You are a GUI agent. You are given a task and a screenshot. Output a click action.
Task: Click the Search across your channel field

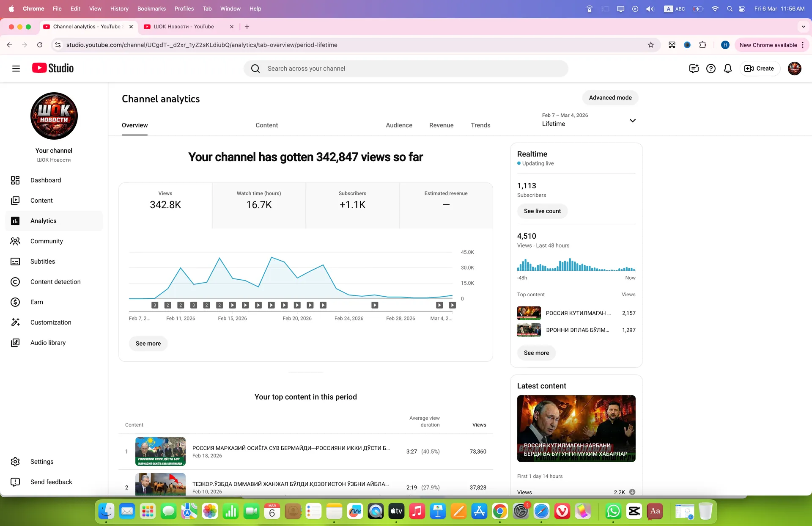click(x=406, y=69)
